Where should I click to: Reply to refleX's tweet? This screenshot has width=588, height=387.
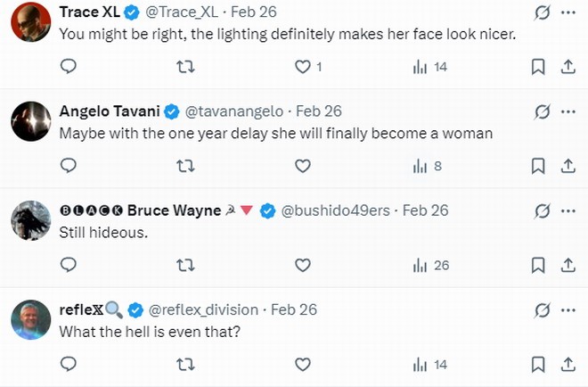[x=69, y=364]
